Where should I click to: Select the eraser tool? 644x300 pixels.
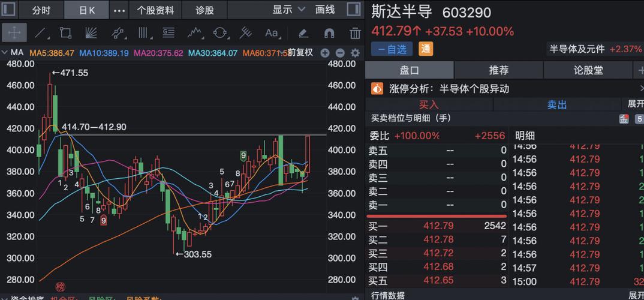tap(303, 33)
